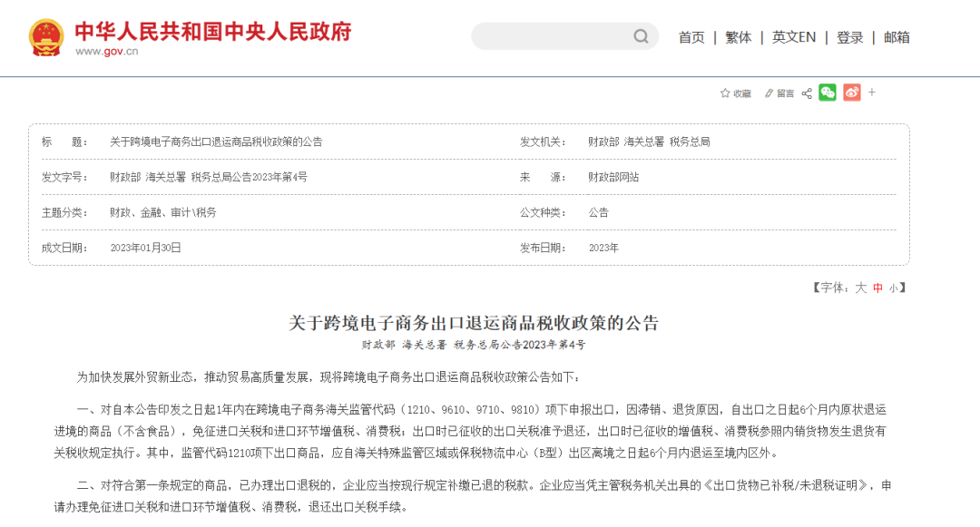Click the 留言 label text
Viewport: 980px width, 527px height.
pyautogui.click(x=785, y=93)
